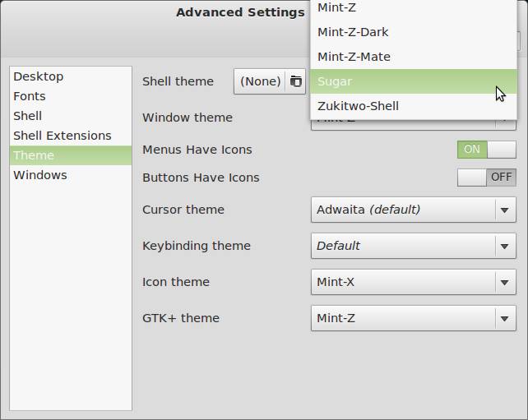Click the GTK+ theme label

[x=181, y=318]
